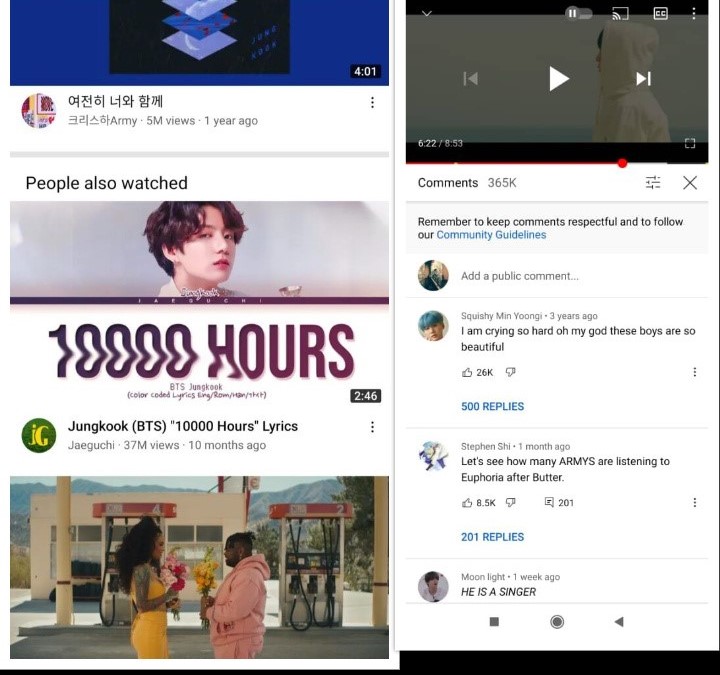
Task: Minimize the player with the down chevron
Action: tap(427, 13)
